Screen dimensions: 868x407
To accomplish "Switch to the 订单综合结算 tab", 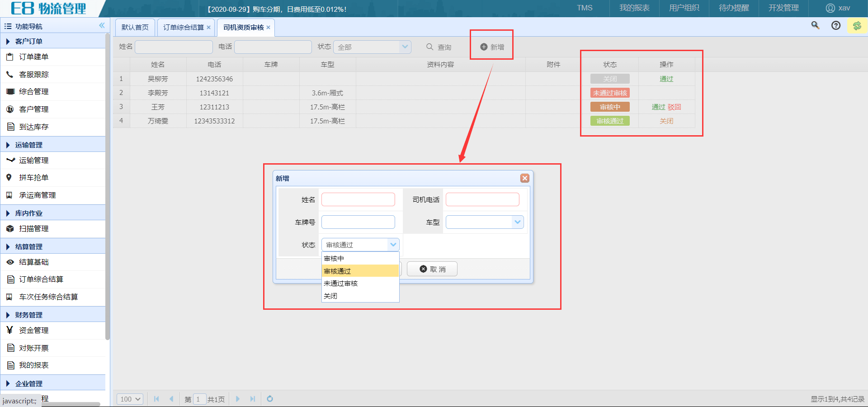I will pos(184,28).
